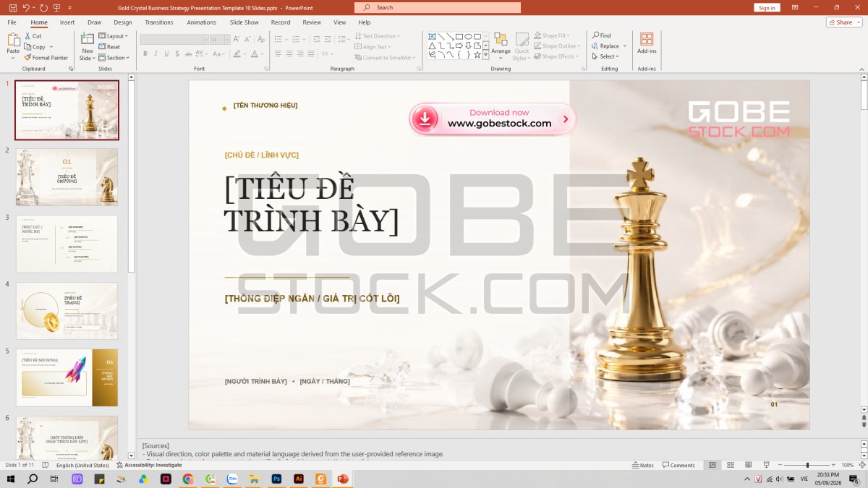
Task: Click the [TIÊU ĐỀ TRÌNH BÀY] title text
Action: pyautogui.click(x=311, y=205)
